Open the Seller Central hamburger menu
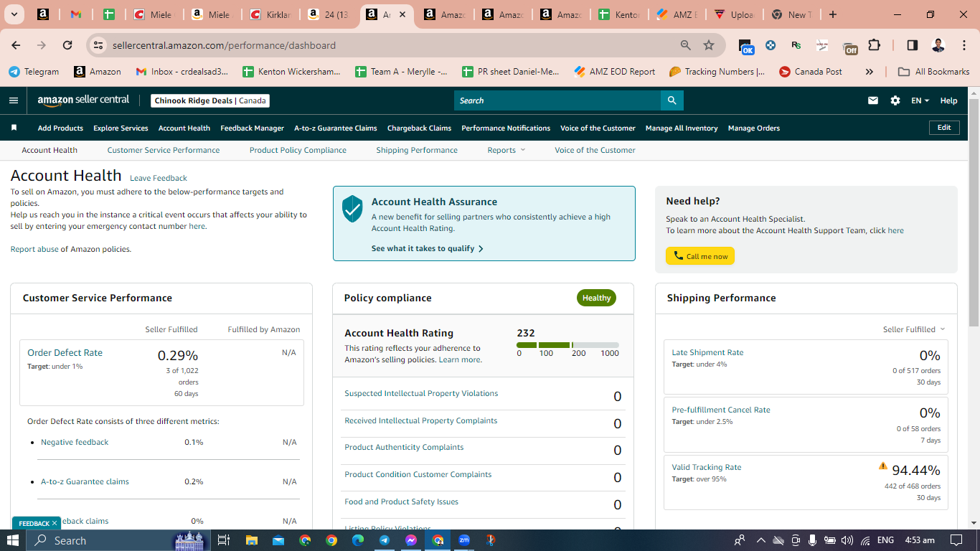This screenshot has height=551, width=980. click(13, 100)
